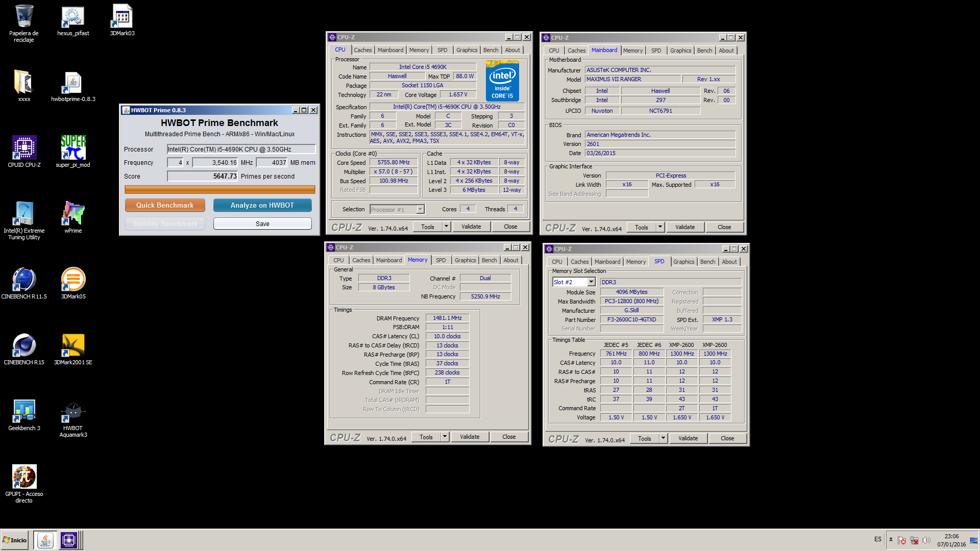Click Validate in SPD window
Screen dimensions: 980x551
(x=688, y=438)
